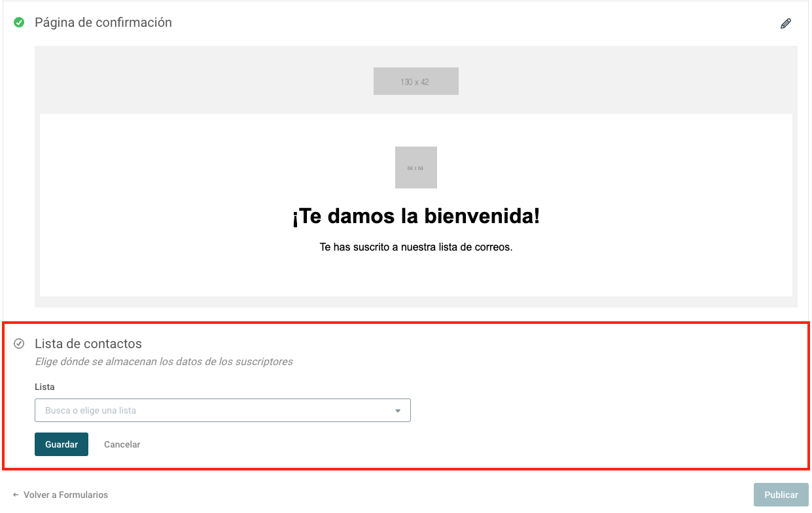Click the Publicar button
This screenshot has width=812, height=513.
pos(781,495)
